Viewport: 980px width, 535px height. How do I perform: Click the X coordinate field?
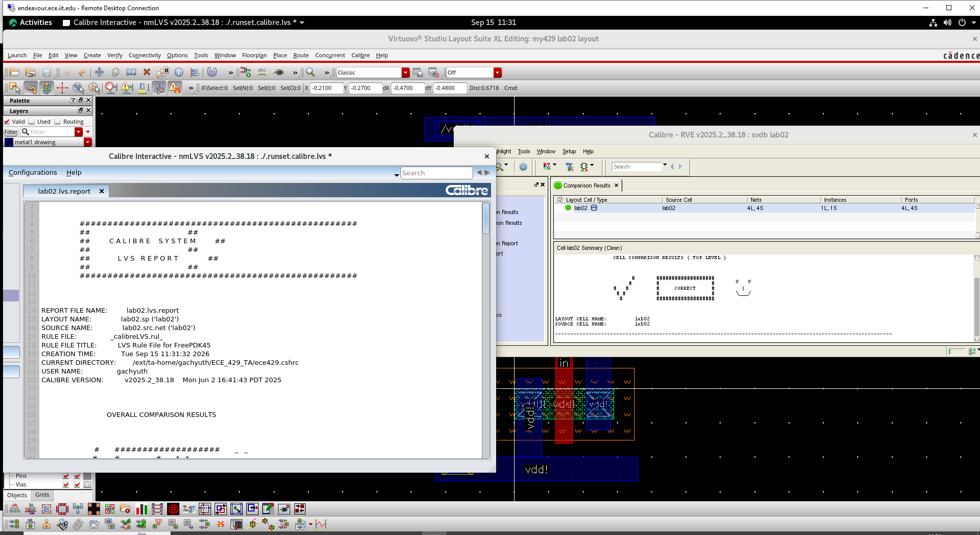[326, 88]
